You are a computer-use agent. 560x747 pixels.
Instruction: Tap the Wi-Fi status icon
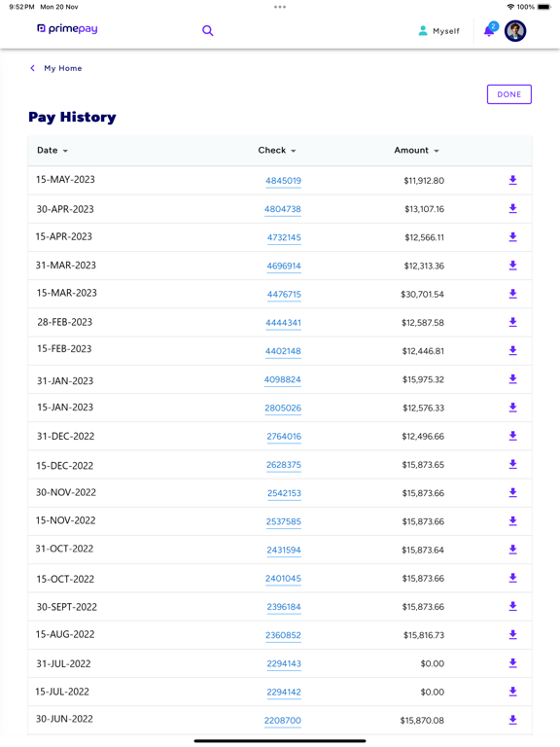pos(511,7)
